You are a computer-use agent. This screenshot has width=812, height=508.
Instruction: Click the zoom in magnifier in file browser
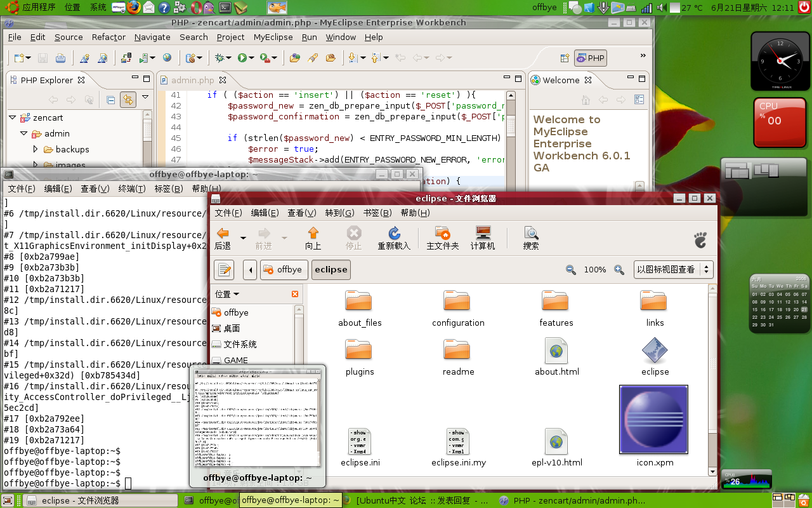(619, 270)
